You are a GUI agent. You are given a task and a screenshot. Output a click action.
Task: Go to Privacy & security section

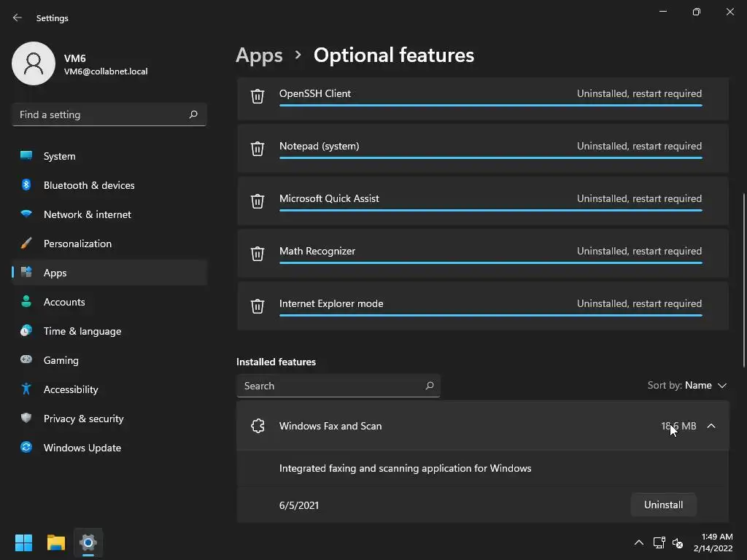(x=83, y=419)
